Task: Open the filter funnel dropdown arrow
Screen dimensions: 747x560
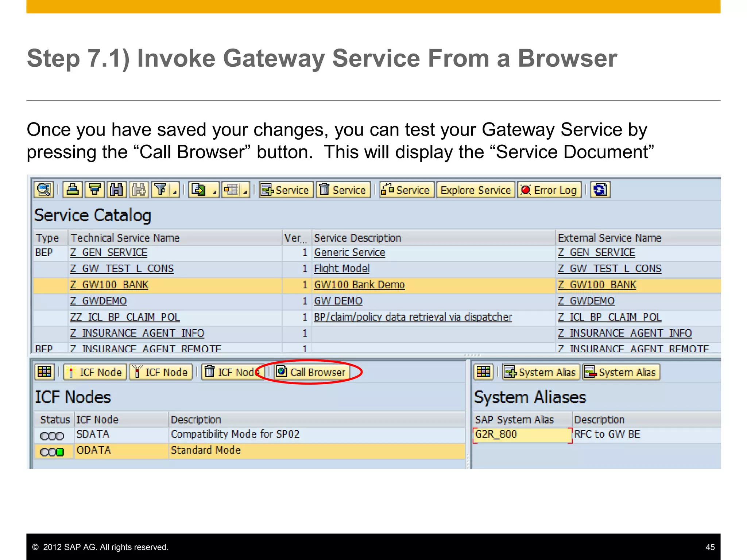Action: click(175, 191)
